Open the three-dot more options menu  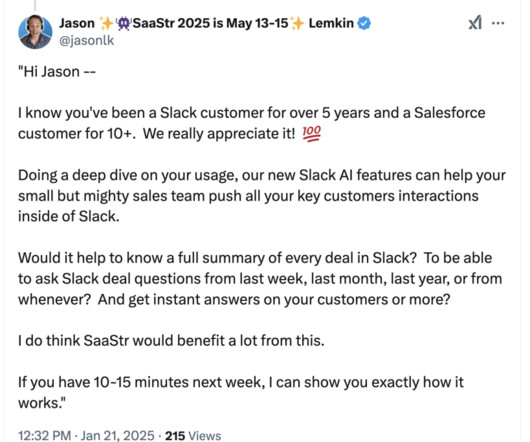click(x=498, y=23)
